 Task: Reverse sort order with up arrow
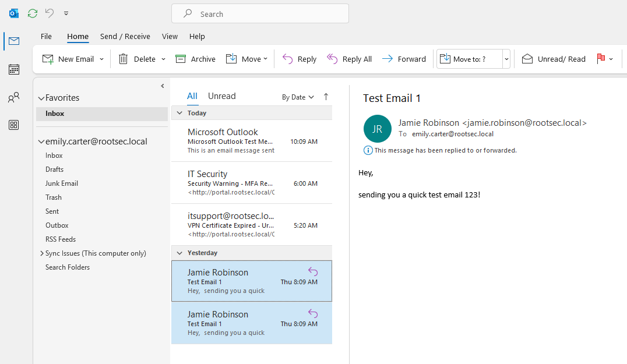pyautogui.click(x=326, y=97)
